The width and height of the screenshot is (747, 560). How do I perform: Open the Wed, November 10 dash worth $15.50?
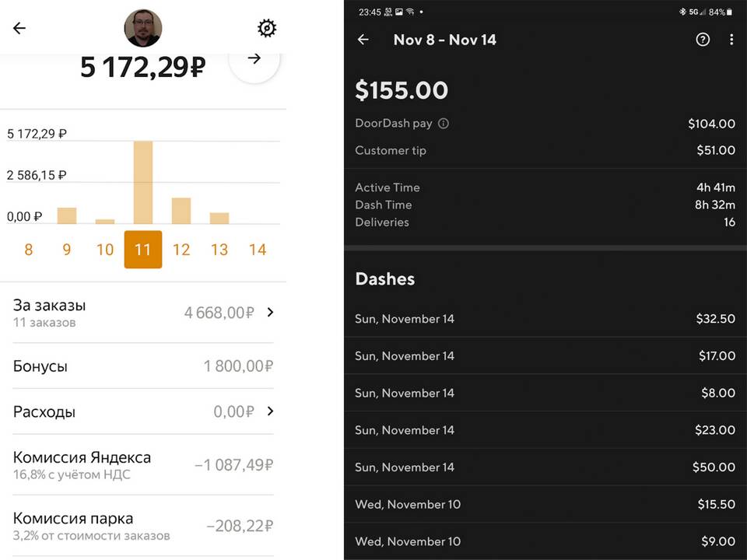pos(545,504)
